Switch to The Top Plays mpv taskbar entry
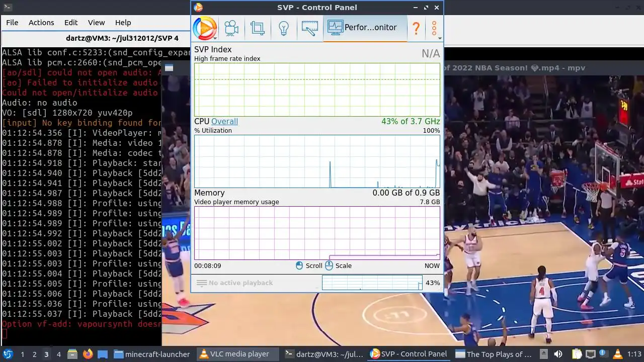The height and width of the screenshot is (362, 644). coord(494,354)
